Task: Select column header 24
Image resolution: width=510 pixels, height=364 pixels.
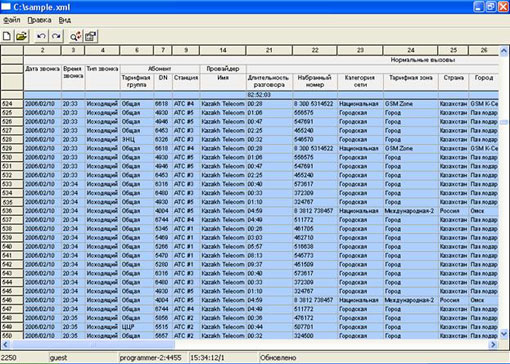Action: [411, 50]
